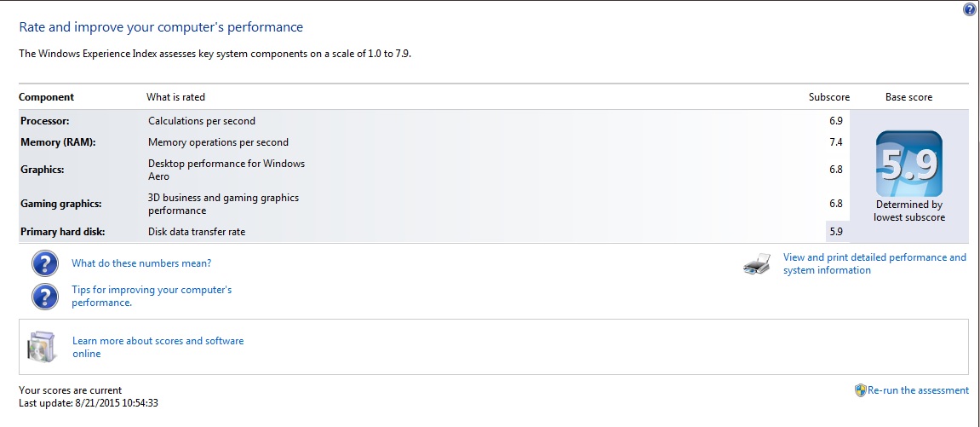Select the 'Primary hard disk:' row label
The height and width of the screenshot is (427, 980).
pyautogui.click(x=62, y=231)
